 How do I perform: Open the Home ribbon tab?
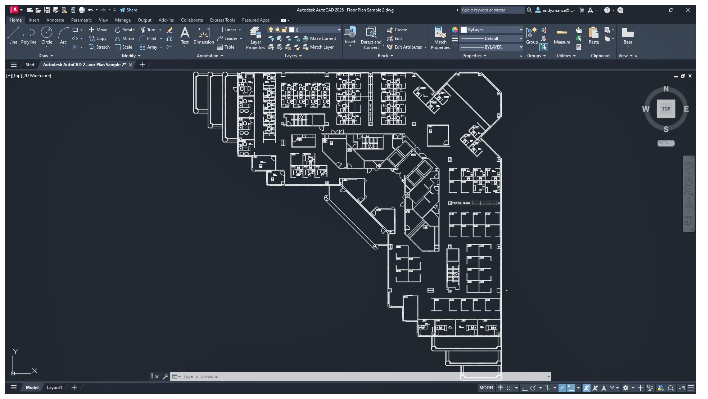click(15, 20)
